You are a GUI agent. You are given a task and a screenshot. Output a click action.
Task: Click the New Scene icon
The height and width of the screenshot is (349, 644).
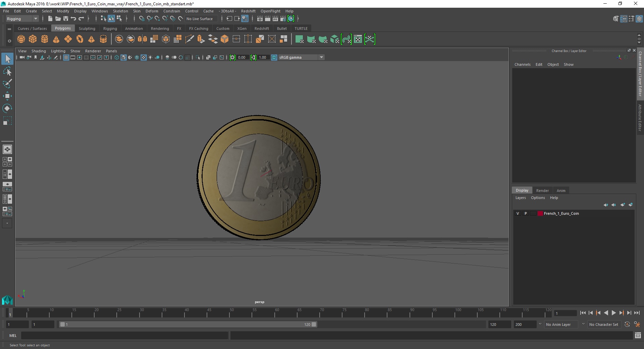pos(50,19)
